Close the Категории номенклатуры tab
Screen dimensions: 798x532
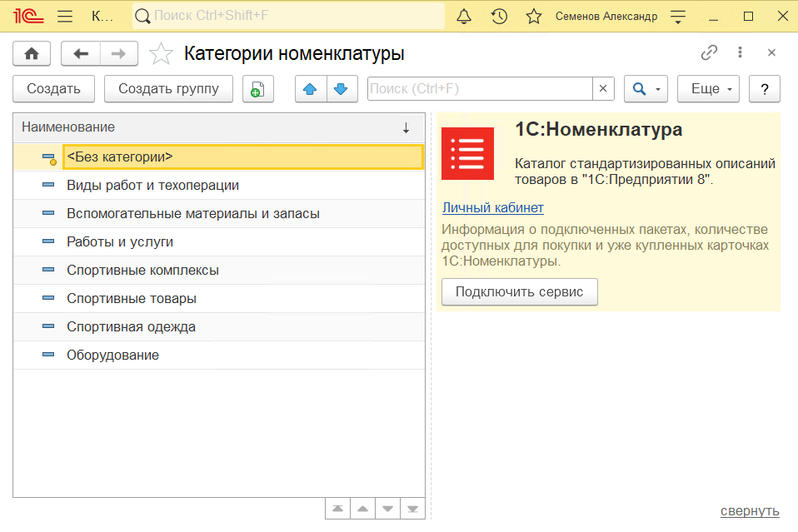pyautogui.click(x=771, y=52)
